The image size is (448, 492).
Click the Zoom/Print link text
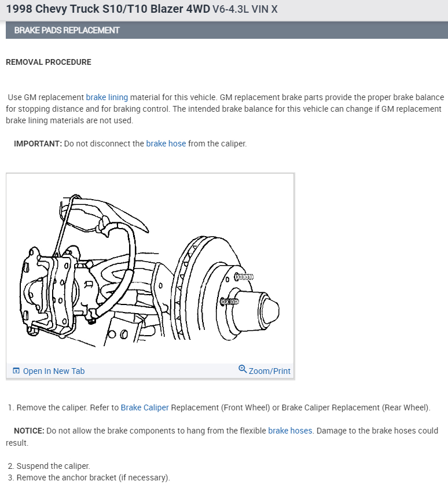(x=270, y=371)
